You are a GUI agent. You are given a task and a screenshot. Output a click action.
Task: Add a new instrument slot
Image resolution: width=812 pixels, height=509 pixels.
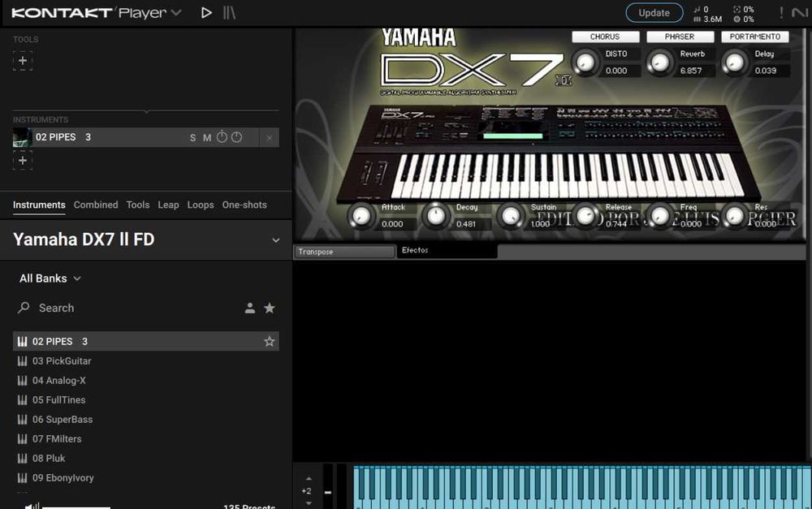(x=22, y=160)
